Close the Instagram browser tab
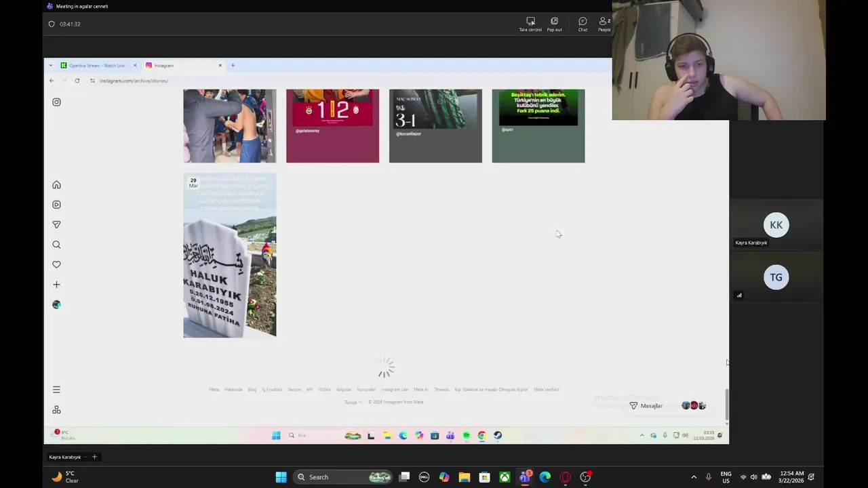Image resolution: width=868 pixels, height=488 pixels. tap(220, 66)
